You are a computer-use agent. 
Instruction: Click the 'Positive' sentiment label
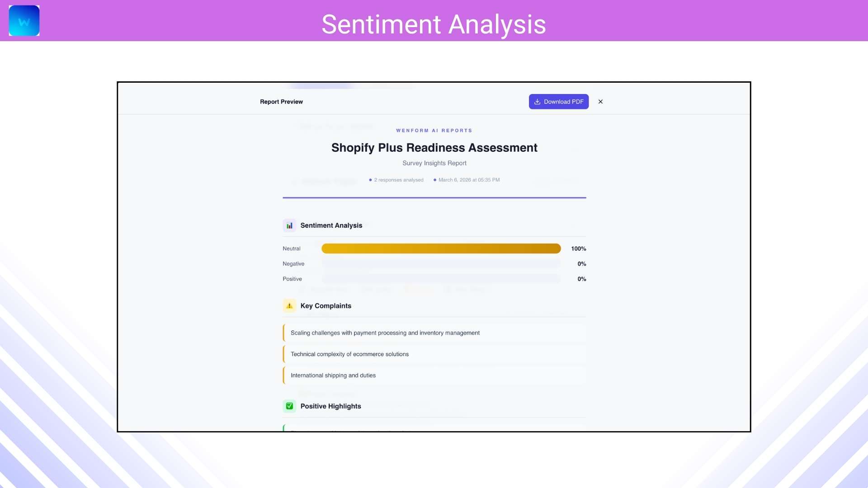click(292, 279)
